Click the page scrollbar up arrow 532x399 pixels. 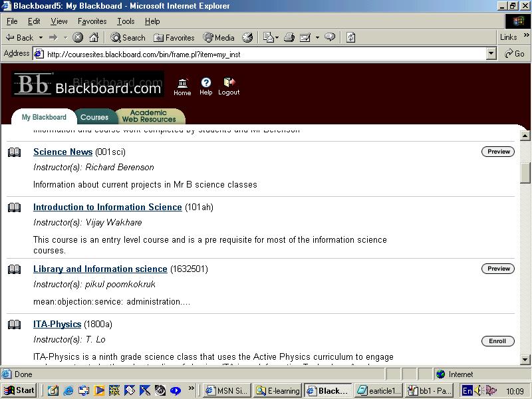[x=525, y=136]
